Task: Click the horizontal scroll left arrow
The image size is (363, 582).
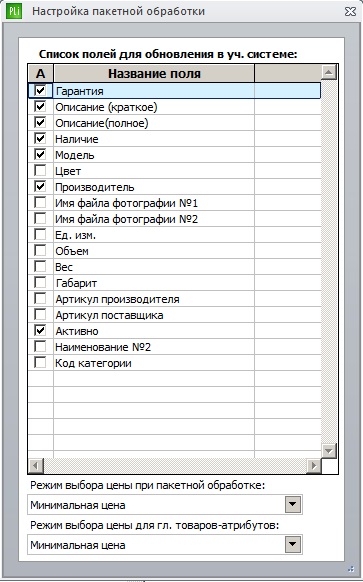Action: click(36, 465)
